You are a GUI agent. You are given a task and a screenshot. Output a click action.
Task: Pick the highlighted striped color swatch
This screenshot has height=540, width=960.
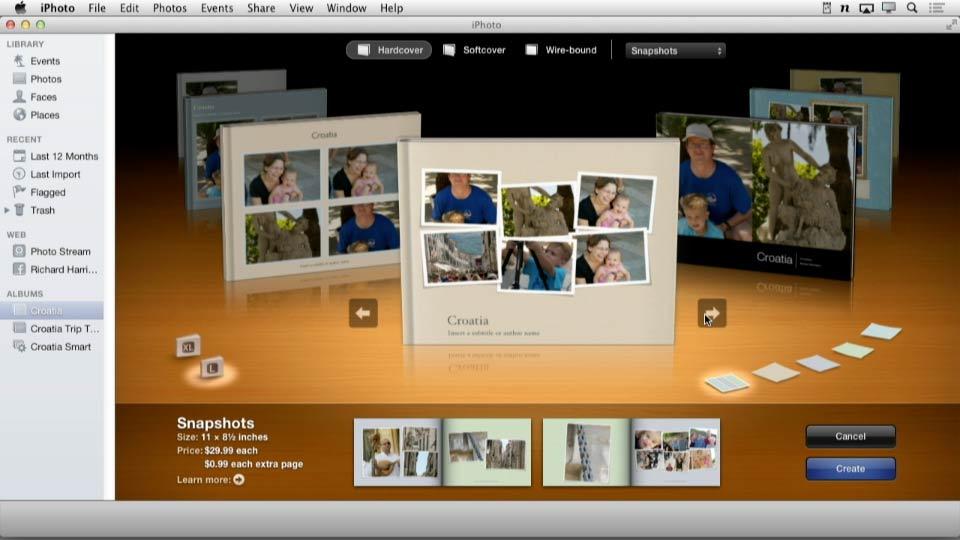(x=727, y=383)
